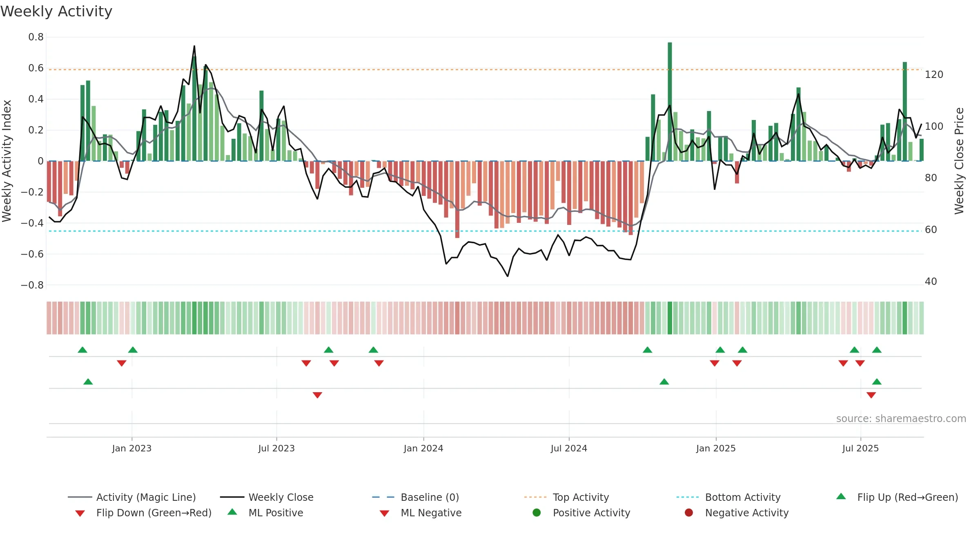The height and width of the screenshot is (551, 980).
Task: Click the red triangle icon beside ML Negative
Action: coord(385,513)
